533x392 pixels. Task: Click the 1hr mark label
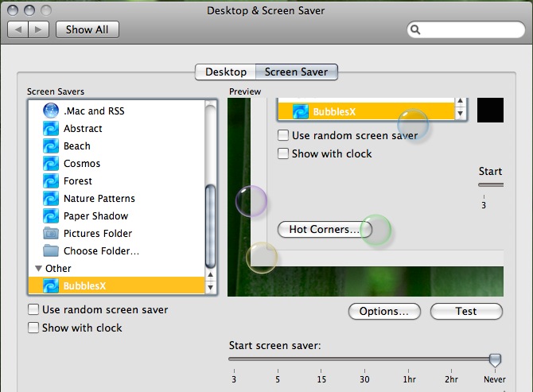[x=409, y=379]
